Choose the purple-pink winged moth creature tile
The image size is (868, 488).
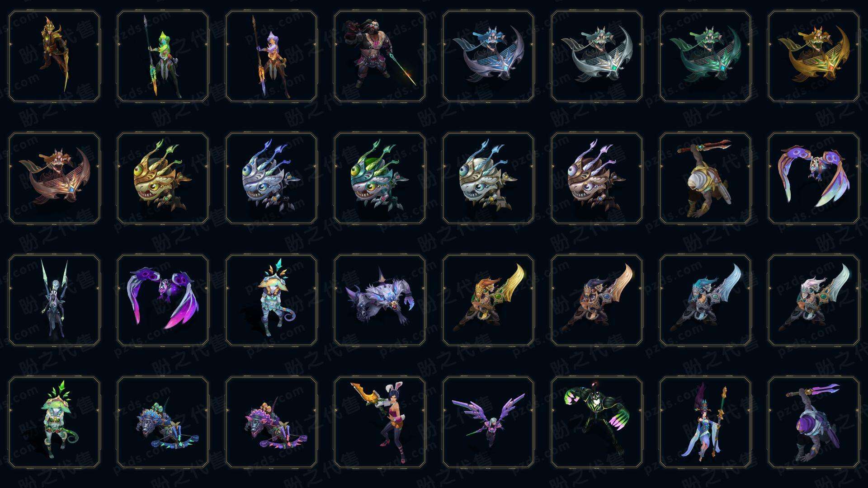(163, 300)
